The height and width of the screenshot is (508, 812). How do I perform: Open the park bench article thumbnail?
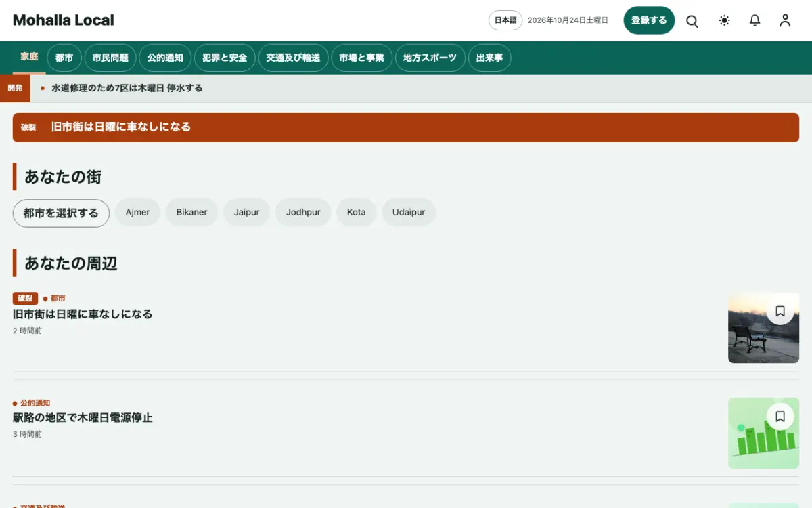763,328
